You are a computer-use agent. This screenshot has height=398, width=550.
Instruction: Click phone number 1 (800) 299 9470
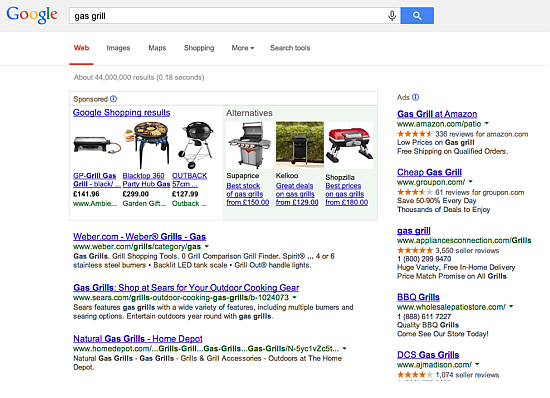pos(424,259)
